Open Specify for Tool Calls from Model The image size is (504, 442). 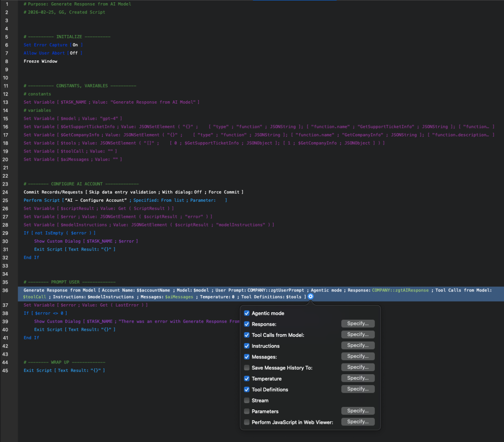358,334
